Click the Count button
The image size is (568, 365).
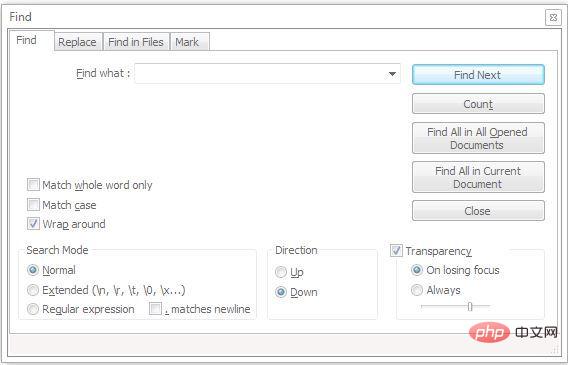tap(478, 104)
